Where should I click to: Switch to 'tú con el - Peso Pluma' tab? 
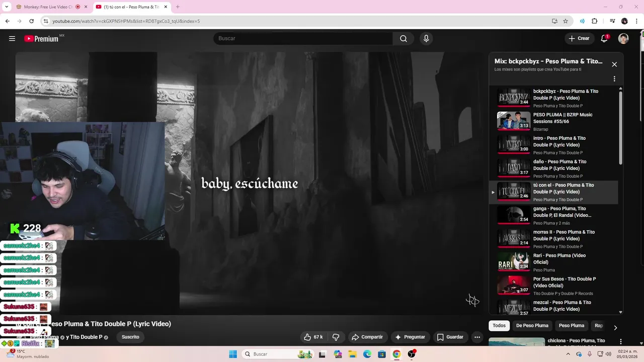point(132,7)
